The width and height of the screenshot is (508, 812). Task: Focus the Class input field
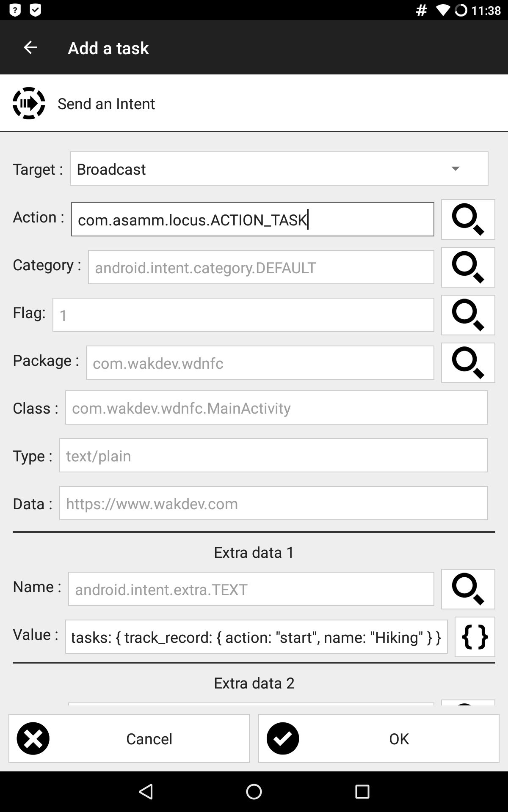[276, 408]
